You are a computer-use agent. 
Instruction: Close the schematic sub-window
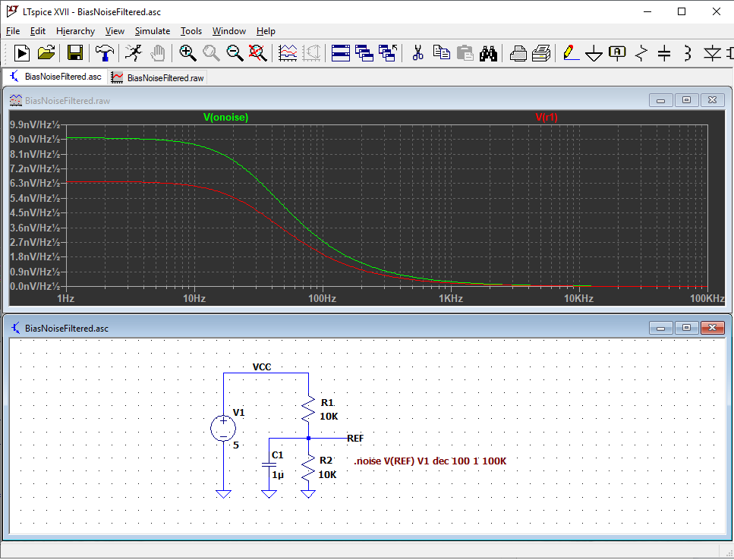[x=712, y=328]
